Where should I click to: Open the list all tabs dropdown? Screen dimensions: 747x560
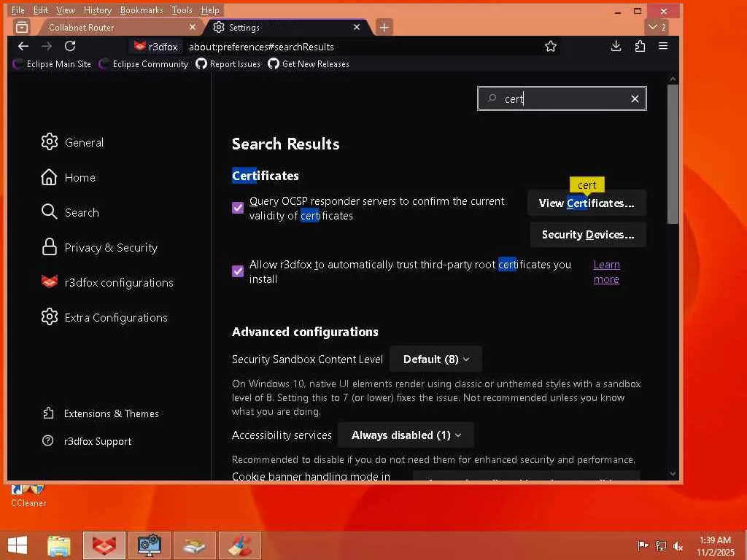[x=657, y=27]
